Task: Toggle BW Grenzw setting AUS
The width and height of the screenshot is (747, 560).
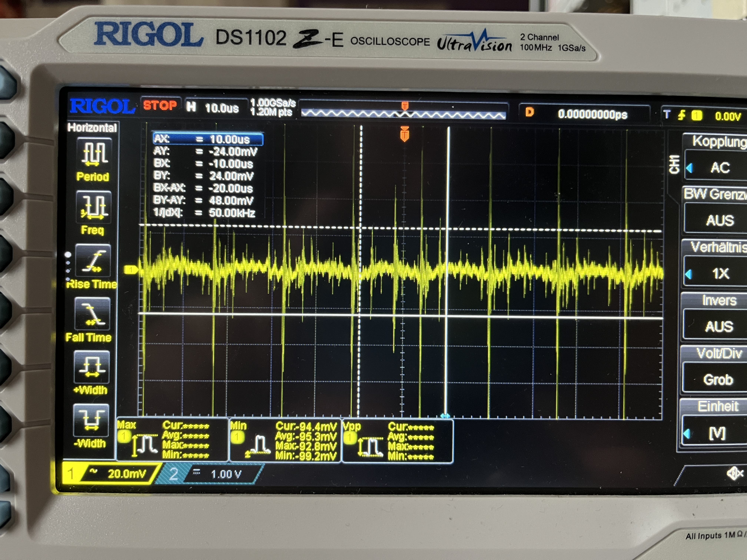Action: [720, 220]
